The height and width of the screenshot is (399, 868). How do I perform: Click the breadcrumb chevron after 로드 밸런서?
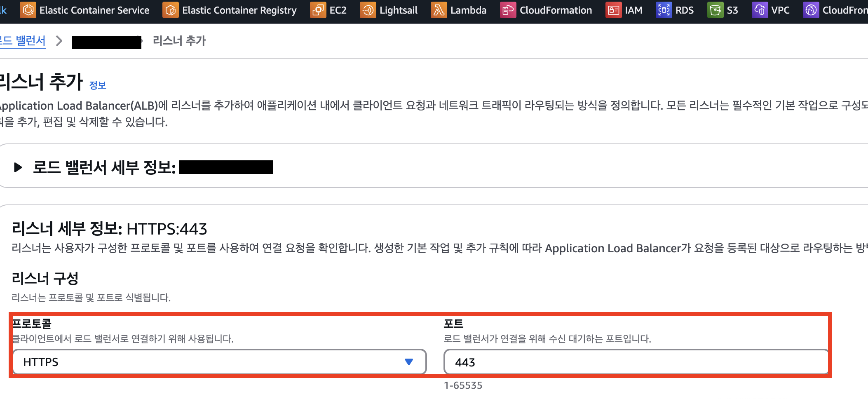pyautogui.click(x=59, y=41)
